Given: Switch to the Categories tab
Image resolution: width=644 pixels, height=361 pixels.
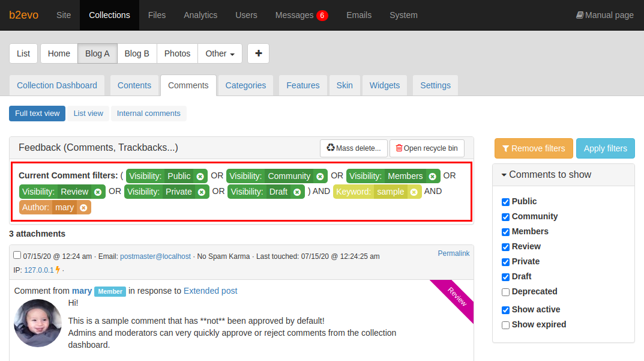Looking at the screenshot, I should point(245,85).
